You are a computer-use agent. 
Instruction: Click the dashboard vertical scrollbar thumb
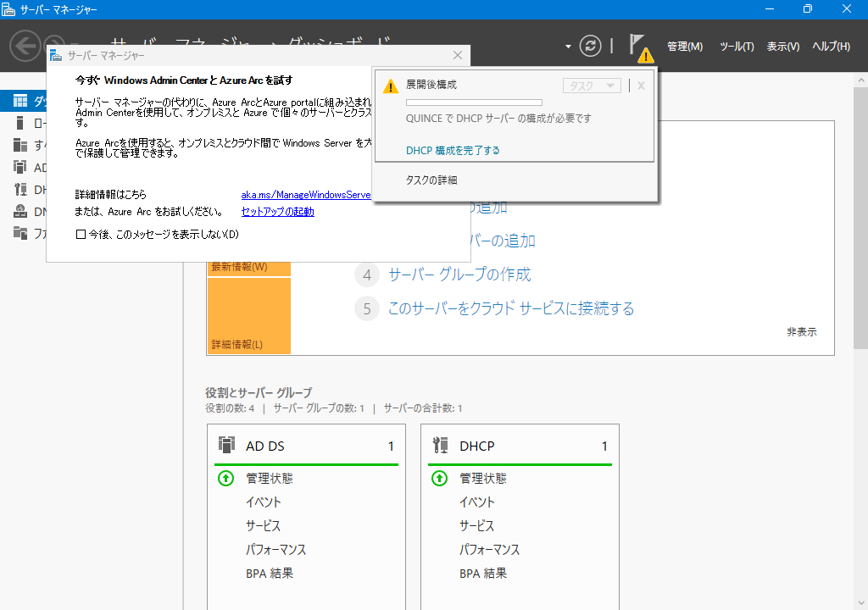pos(861,217)
